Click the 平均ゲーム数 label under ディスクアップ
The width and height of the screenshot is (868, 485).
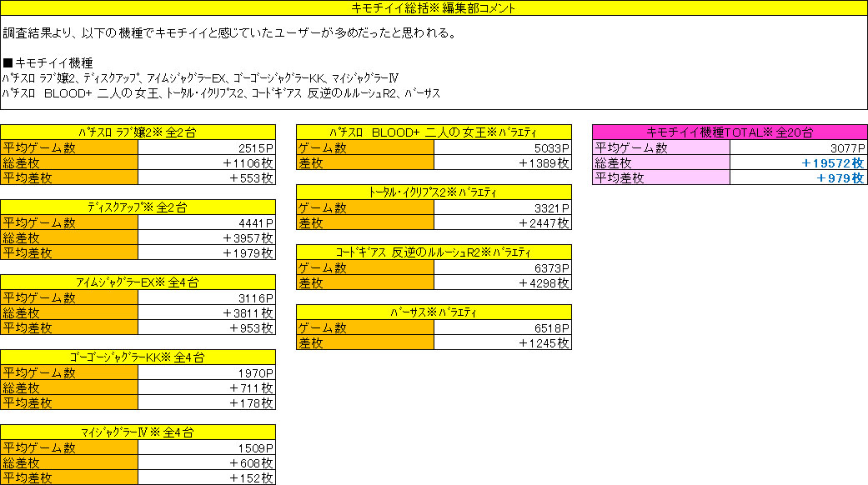pos(69,222)
